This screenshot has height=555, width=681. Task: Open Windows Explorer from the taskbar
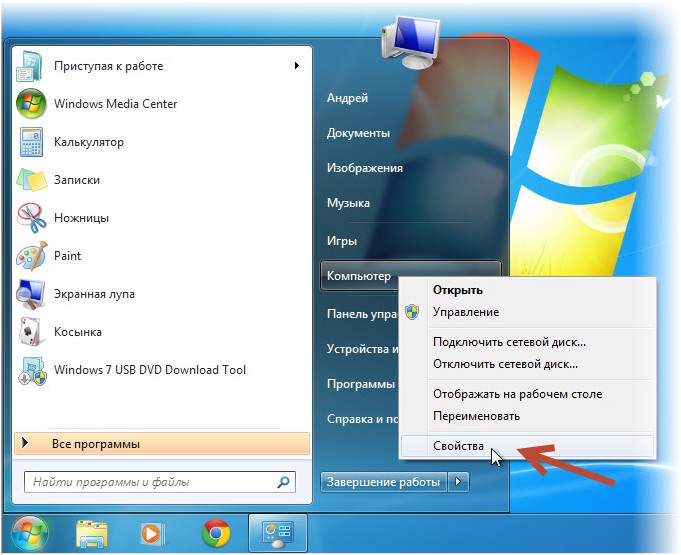pyautogui.click(x=92, y=534)
